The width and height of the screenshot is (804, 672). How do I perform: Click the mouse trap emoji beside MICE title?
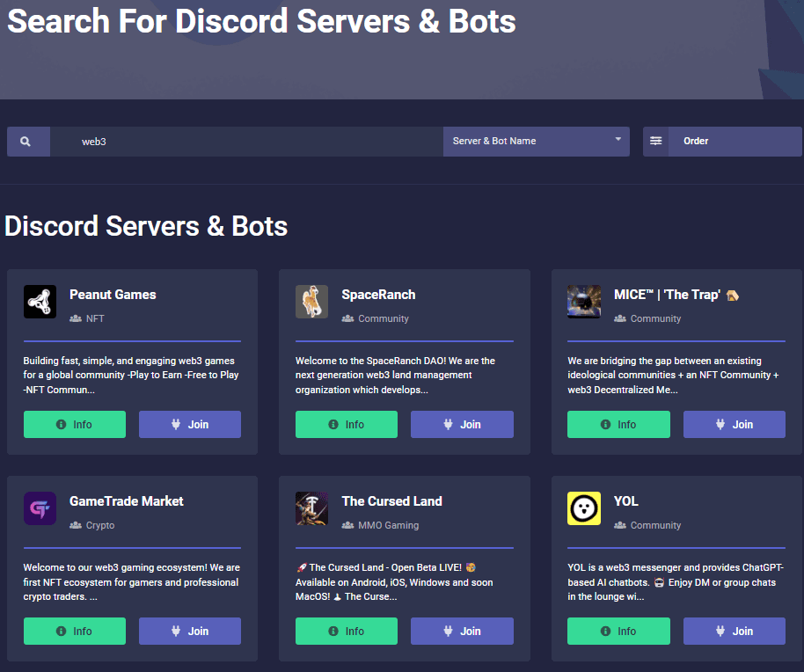pos(732,296)
